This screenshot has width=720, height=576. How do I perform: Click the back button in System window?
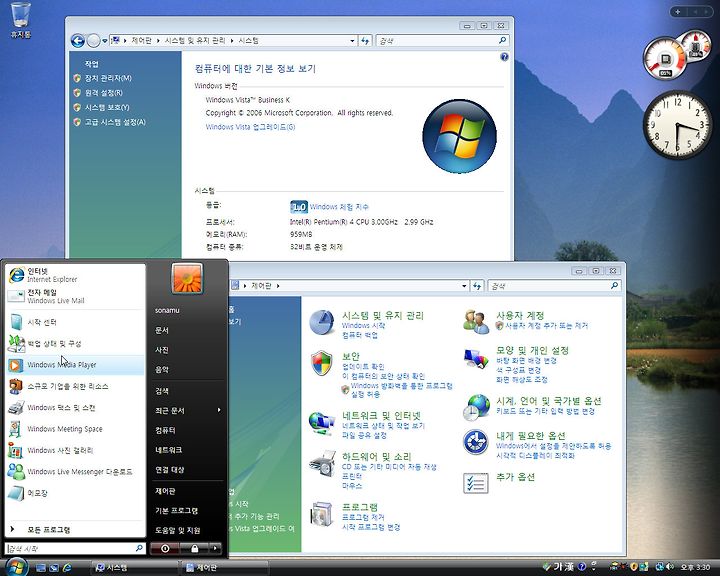point(78,41)
